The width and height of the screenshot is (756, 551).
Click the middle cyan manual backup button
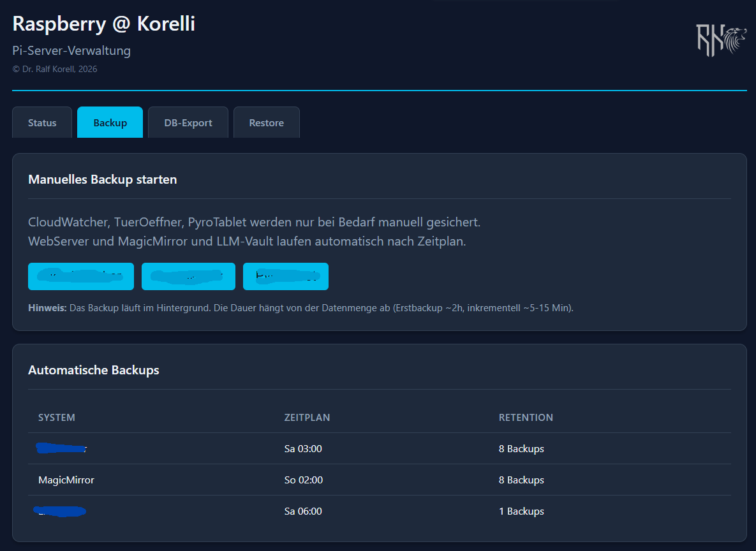tap(188, 276)
